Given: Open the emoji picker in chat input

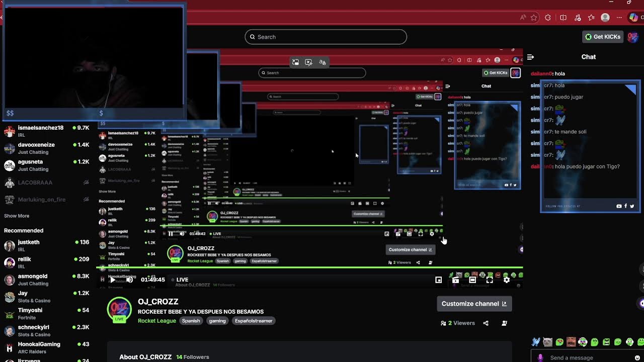Looking at the screenshot, I should pos(637,357).
